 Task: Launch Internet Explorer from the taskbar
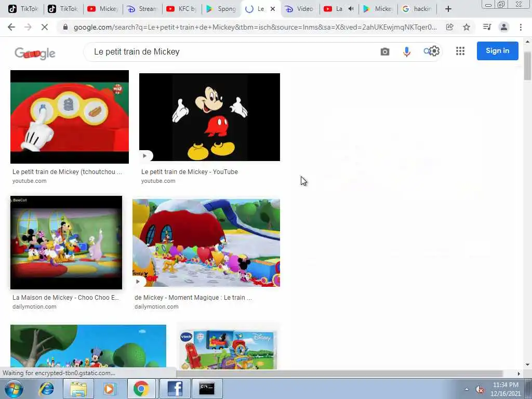(46, 389)
